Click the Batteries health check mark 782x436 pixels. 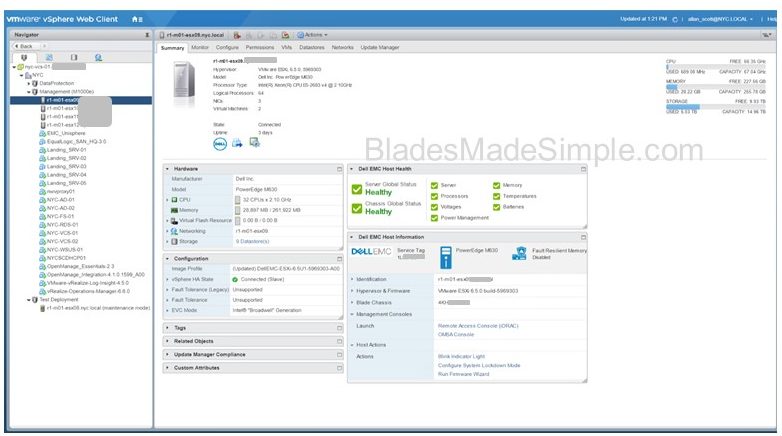[x=496, y=207]
